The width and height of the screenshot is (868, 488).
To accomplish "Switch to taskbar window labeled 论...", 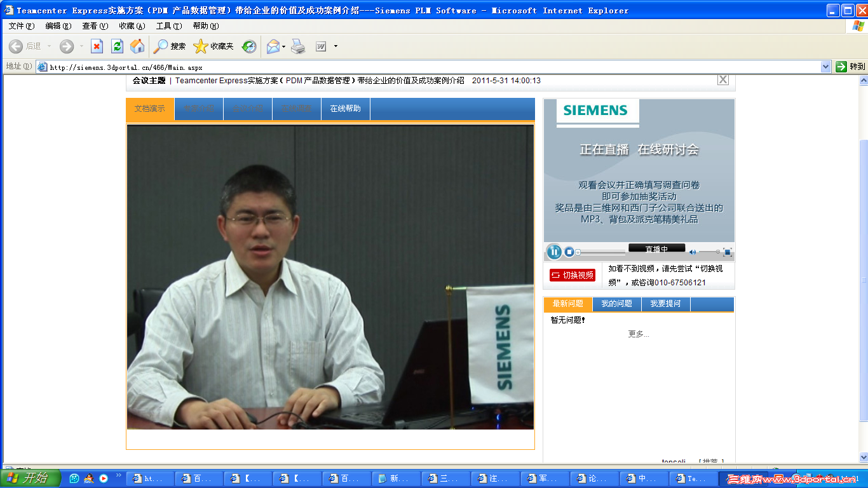I will (x=594, y=478).
